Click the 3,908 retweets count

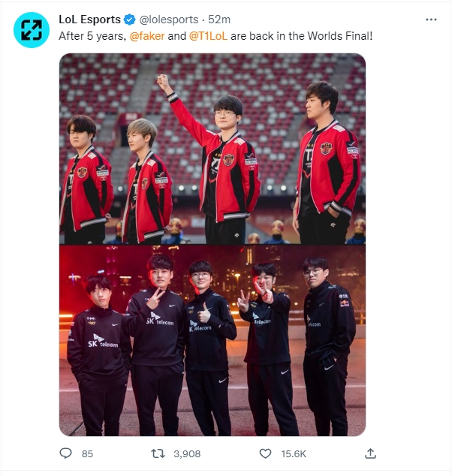point(187,453)
